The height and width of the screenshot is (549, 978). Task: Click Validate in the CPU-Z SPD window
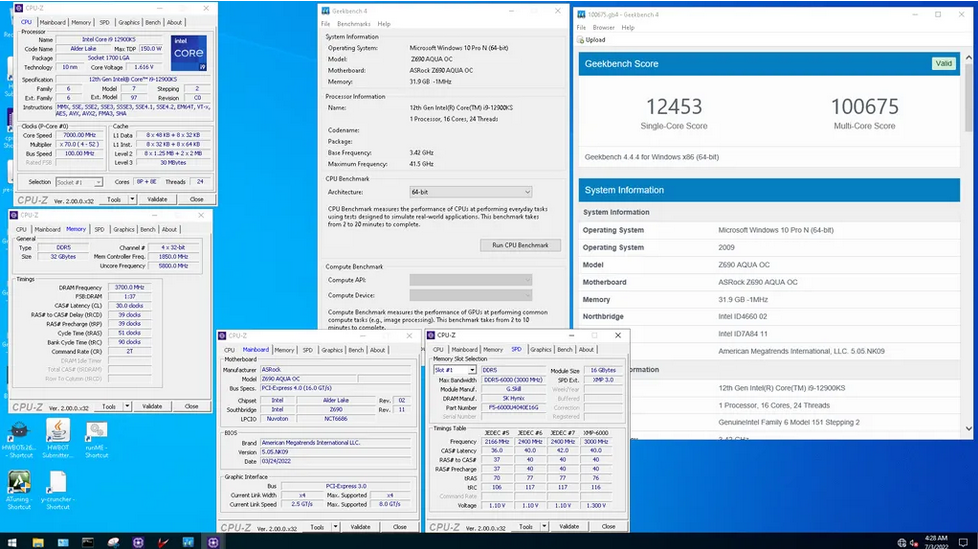[x=569, y=527]
